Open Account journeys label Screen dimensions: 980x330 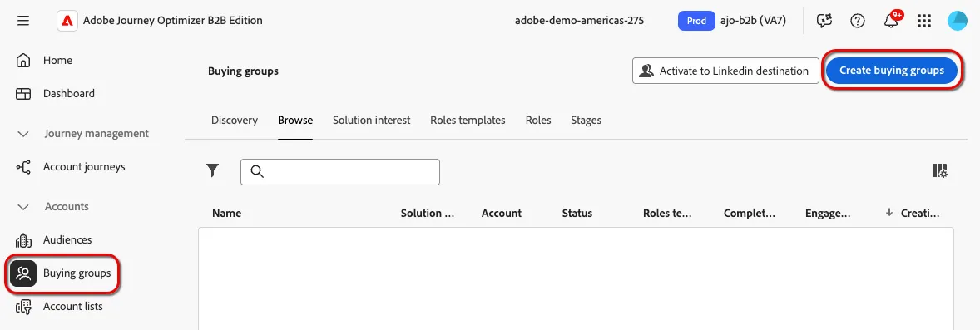84,167
